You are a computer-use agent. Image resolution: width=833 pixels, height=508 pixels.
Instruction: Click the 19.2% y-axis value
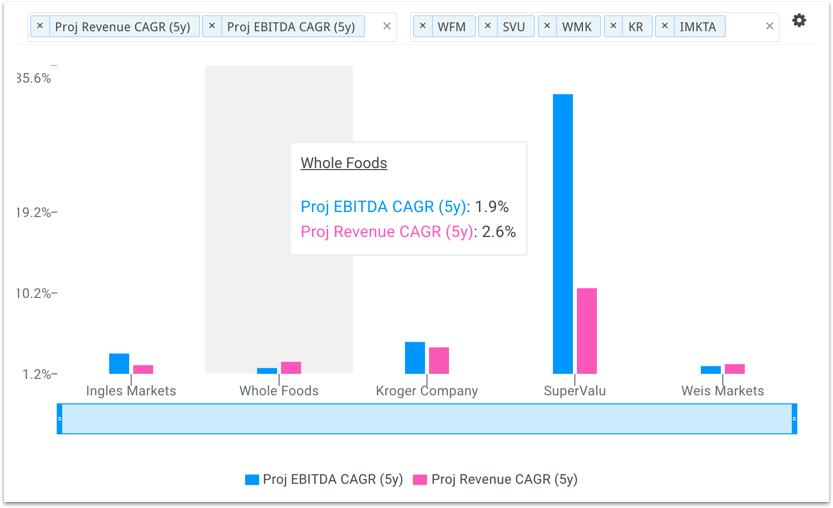pyautogui.click(x=34, y=213)
